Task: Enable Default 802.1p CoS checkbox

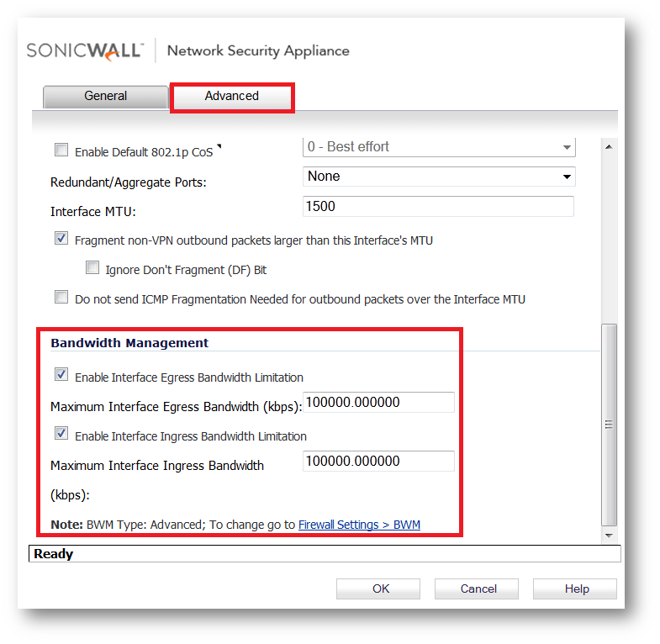Action: click(61, 150)
